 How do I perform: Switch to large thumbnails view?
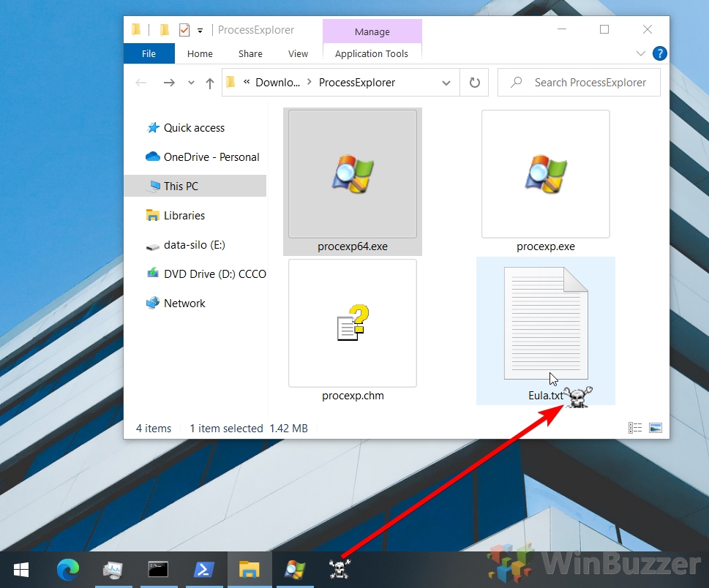655,428
